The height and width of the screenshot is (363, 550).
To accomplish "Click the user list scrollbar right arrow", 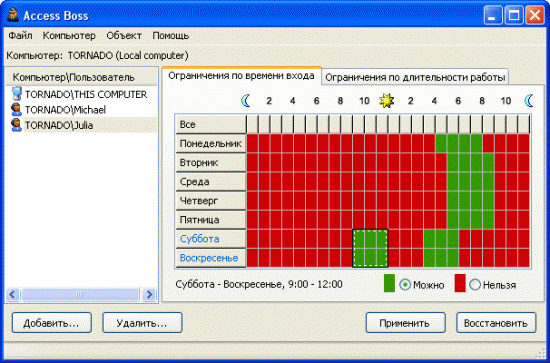I will [149, 294].
